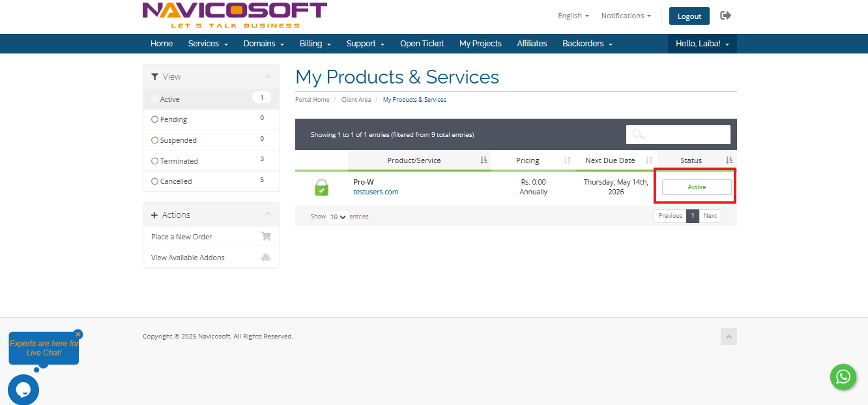Go to My Projects menu item
This screenshot has width=868, height=405.
coord(480,44)
